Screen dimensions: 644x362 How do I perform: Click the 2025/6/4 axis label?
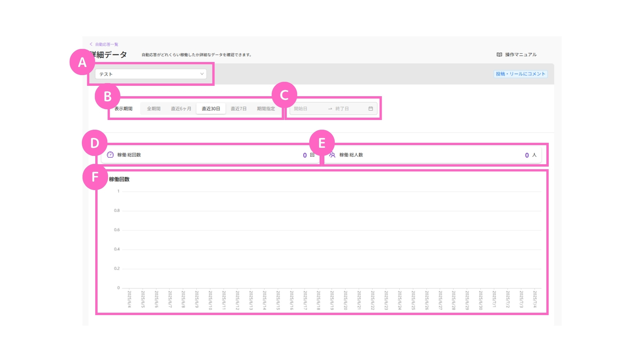[x=129, y=299]
